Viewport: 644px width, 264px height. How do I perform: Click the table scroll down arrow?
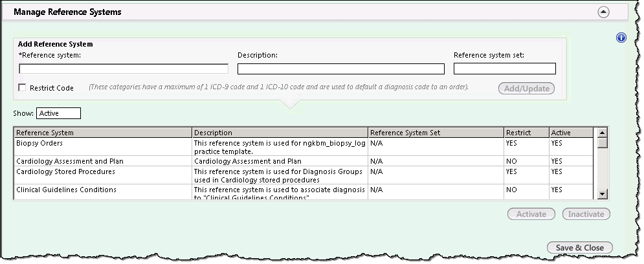click(602, 194)
